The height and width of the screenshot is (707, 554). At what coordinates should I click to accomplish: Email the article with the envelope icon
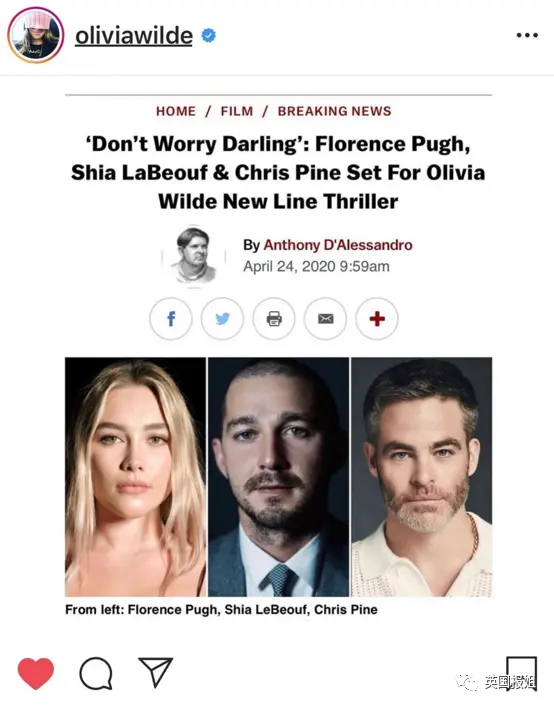click(325, 319)
